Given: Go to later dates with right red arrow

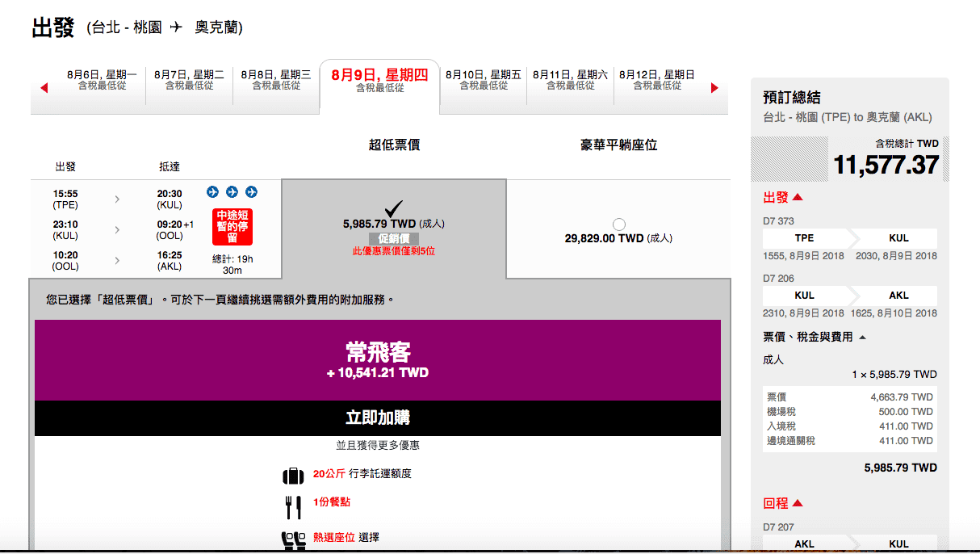Looking at the screenshot, I should coord(714,88).
